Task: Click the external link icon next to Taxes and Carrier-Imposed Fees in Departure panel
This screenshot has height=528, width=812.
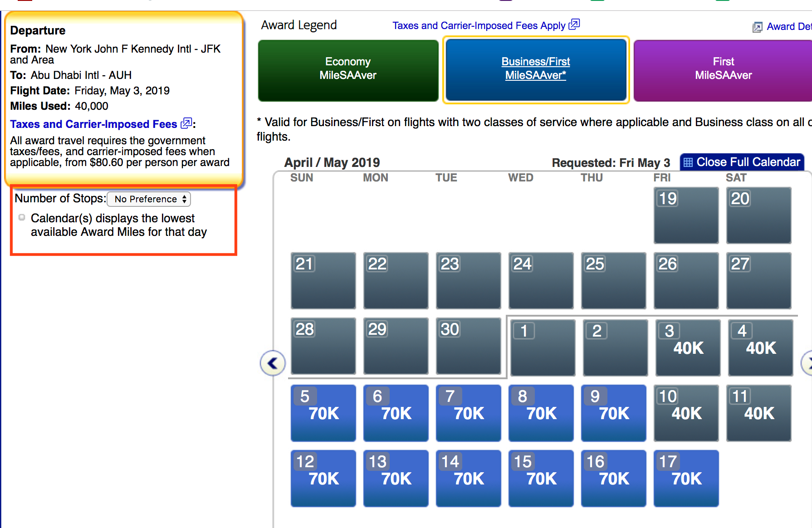Action: (186, 123)
